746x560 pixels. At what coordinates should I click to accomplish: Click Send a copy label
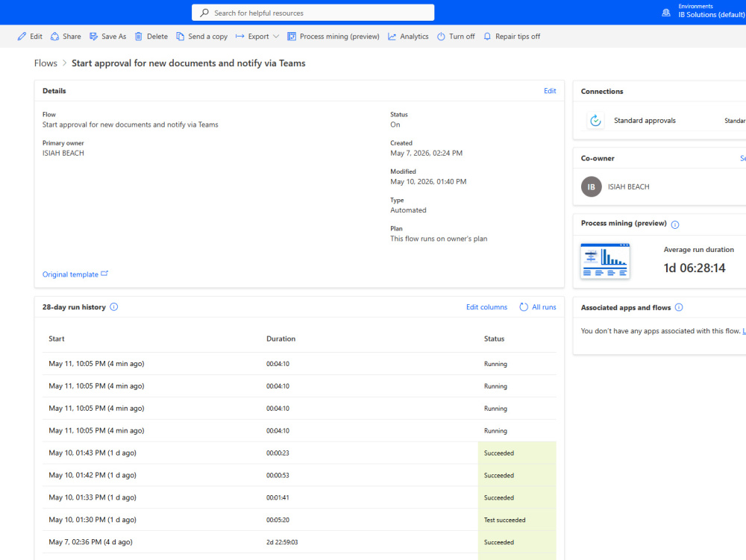click(x=208, y=37)
